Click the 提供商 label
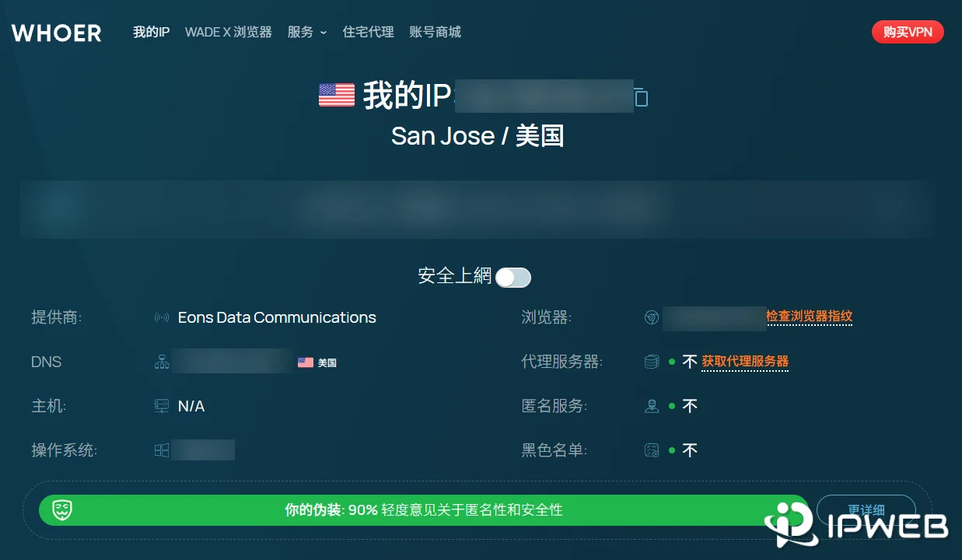 (57, 317)
